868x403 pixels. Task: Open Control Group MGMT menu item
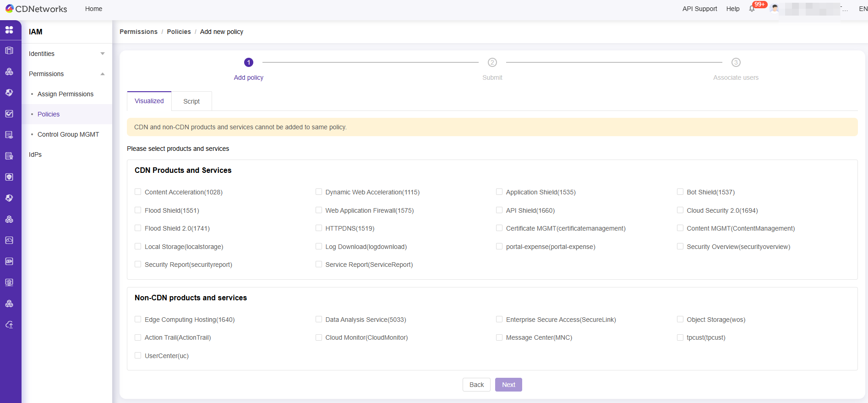68,134
